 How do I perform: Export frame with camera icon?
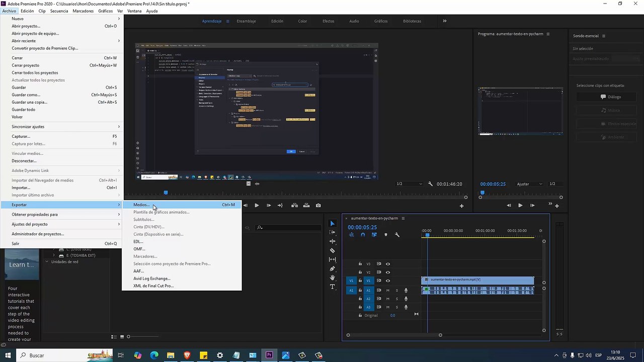point(318,205)
